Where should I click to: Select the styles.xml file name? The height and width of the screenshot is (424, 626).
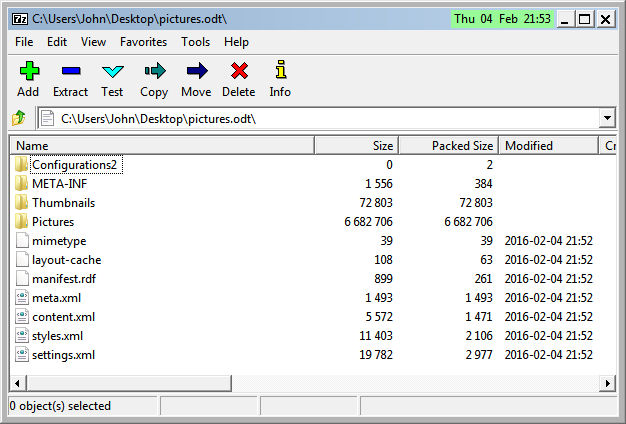(57, 336)
